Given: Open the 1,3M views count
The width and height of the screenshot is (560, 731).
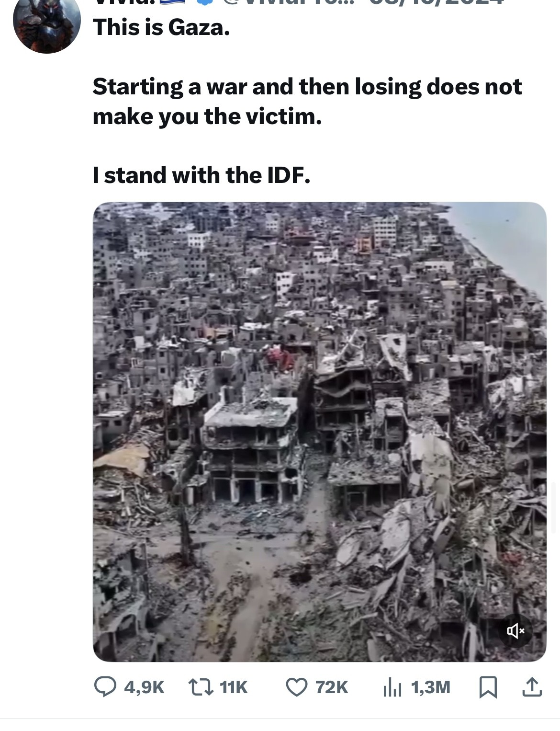Looking at the screenshot, I should 431,687.
